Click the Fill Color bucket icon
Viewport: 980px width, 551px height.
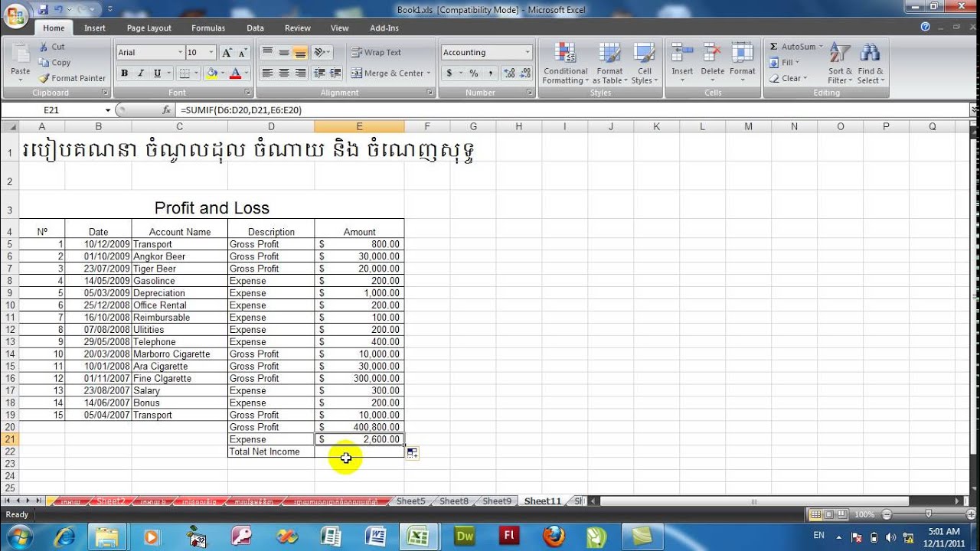[212, 73]
